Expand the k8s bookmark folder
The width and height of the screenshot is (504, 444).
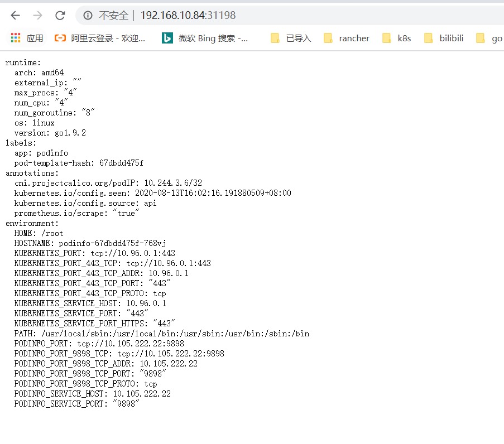(396, 38)
